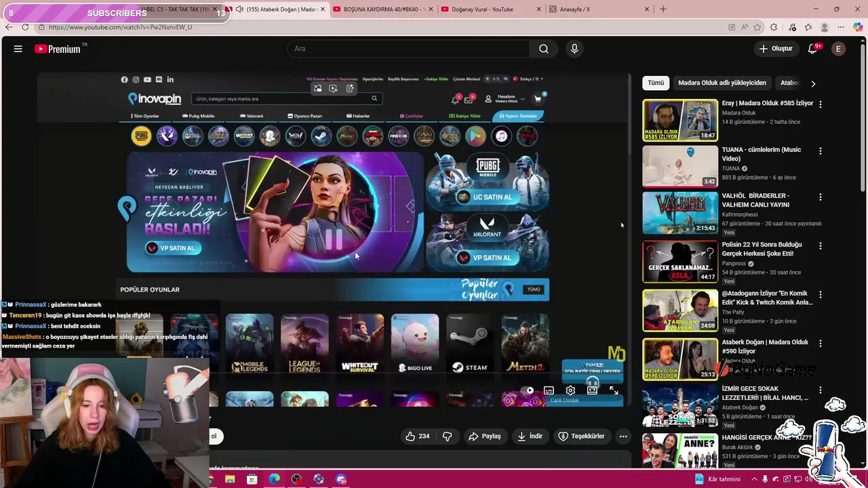Image resolution: width=868 pixels, height=488 pixels.
Task: Click the Teşekkürler thanks button
Action: click(581, 436)
